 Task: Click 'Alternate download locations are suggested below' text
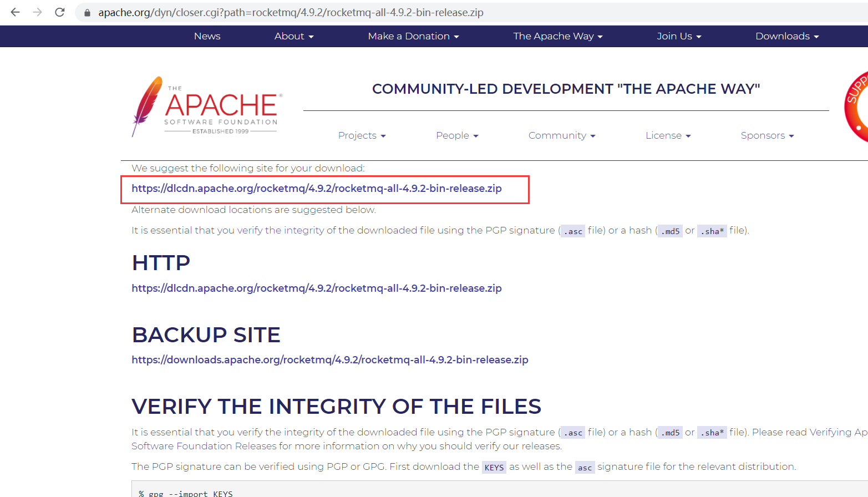(254, 210)
